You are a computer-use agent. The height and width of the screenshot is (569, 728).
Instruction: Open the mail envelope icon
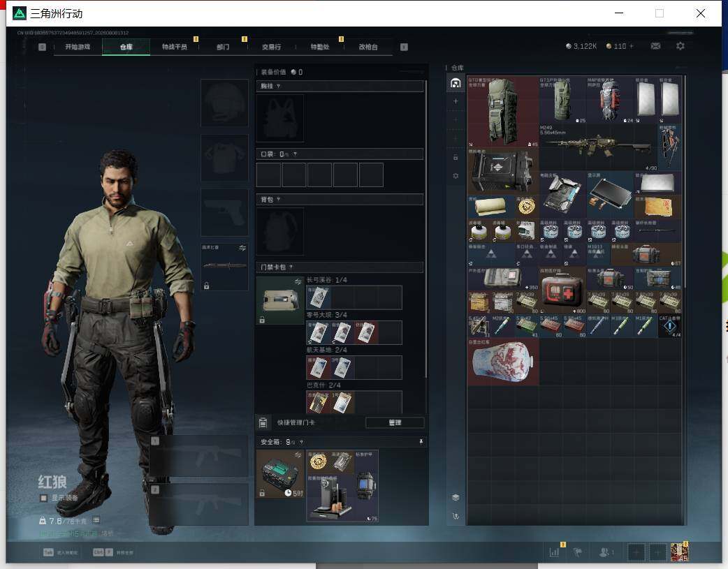[x=655, y=46]
